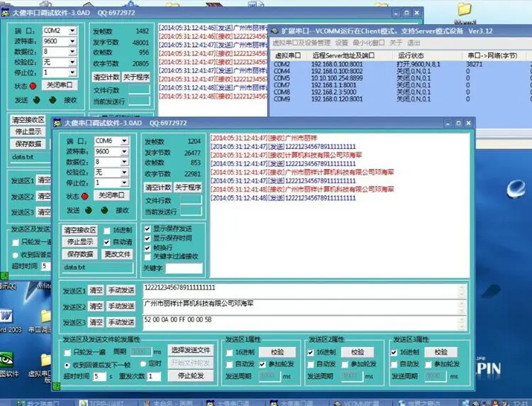Click the red 状态 indicator in COM6 window
This screenshot has width=532, height=406.
(x=85, y=196)
